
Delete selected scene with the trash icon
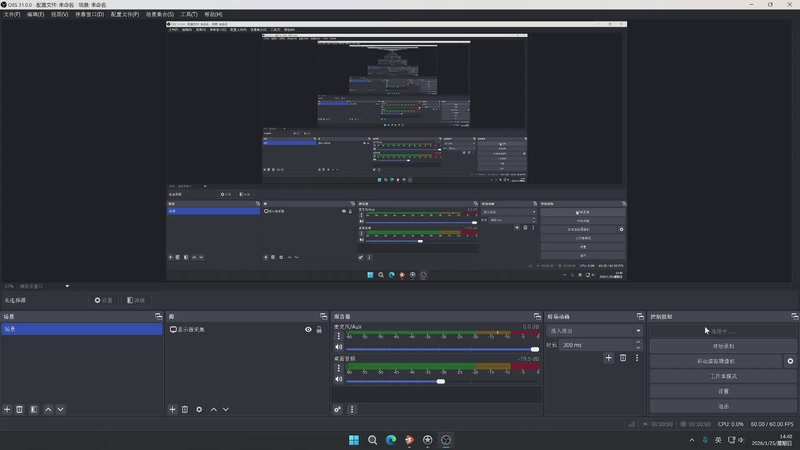coord(19,409)
